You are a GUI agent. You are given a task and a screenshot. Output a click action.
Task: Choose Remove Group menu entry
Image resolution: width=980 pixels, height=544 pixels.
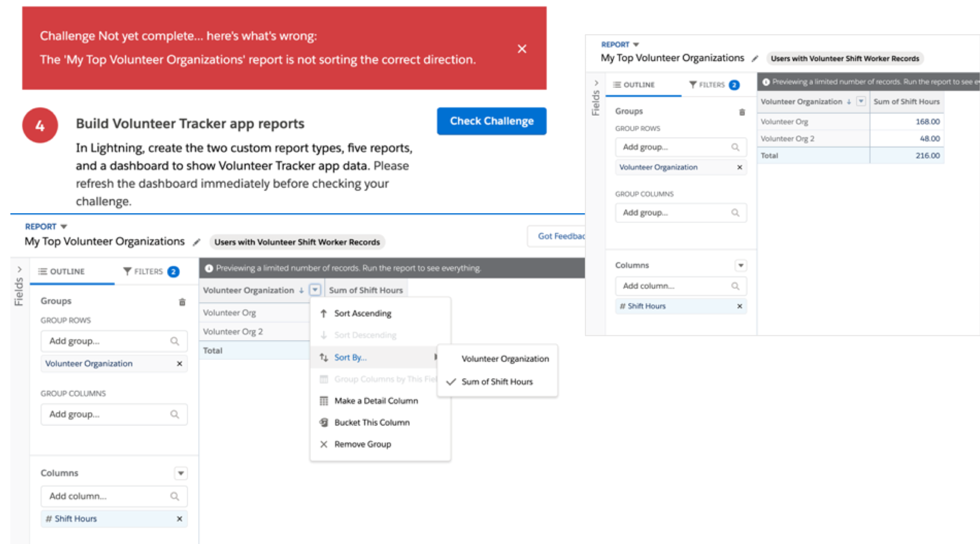(x=362, y=444)
